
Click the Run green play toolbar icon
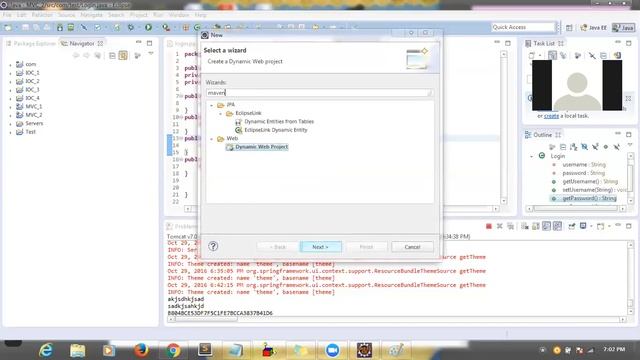(x=149, y=27)
